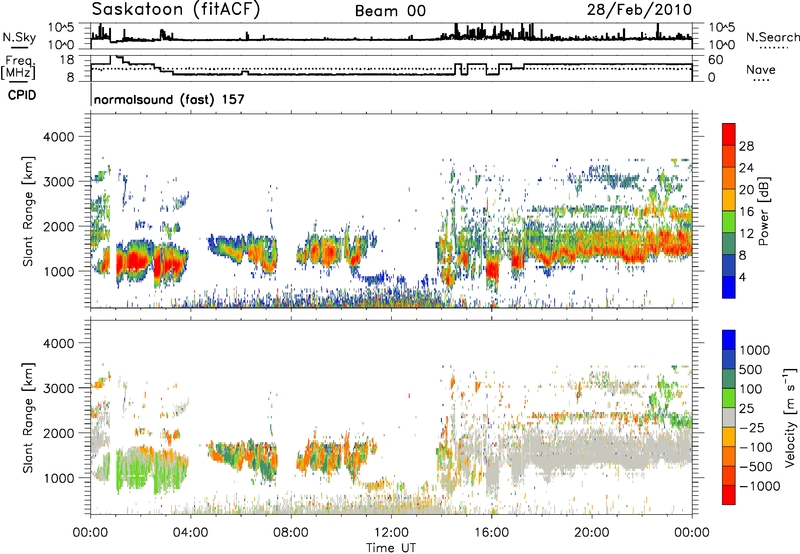Click the solid line sample under N.Sky
800x554 pixels.
pyautogui.click(x=19, y=47)
